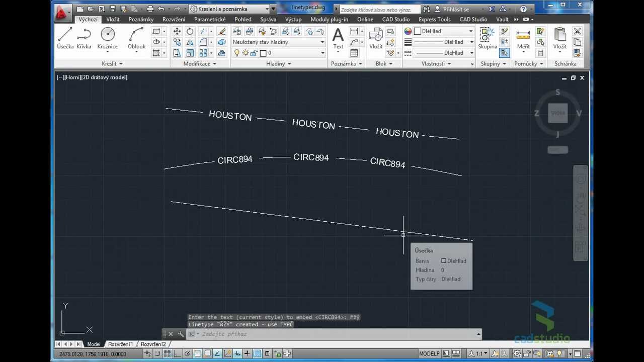Click the Cut scissors icon

(577, 31)
